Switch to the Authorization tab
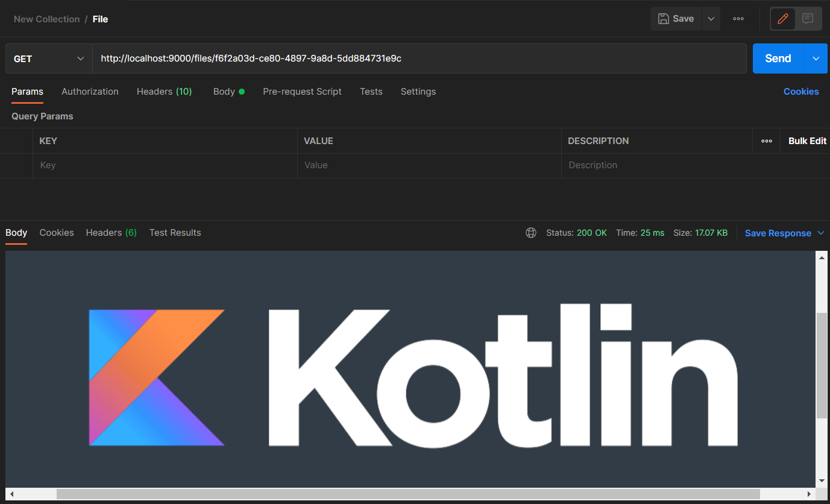Screen dimensions: 830x504 click(90, 92)
